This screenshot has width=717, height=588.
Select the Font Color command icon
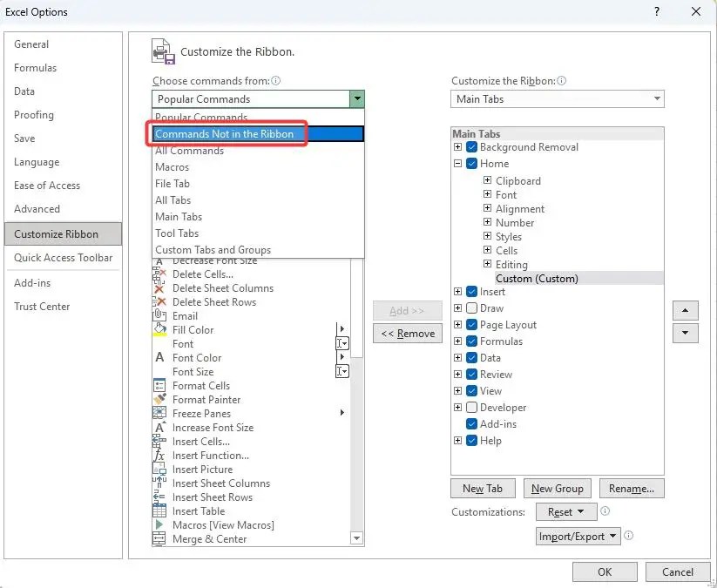click(x=160, y=358)
